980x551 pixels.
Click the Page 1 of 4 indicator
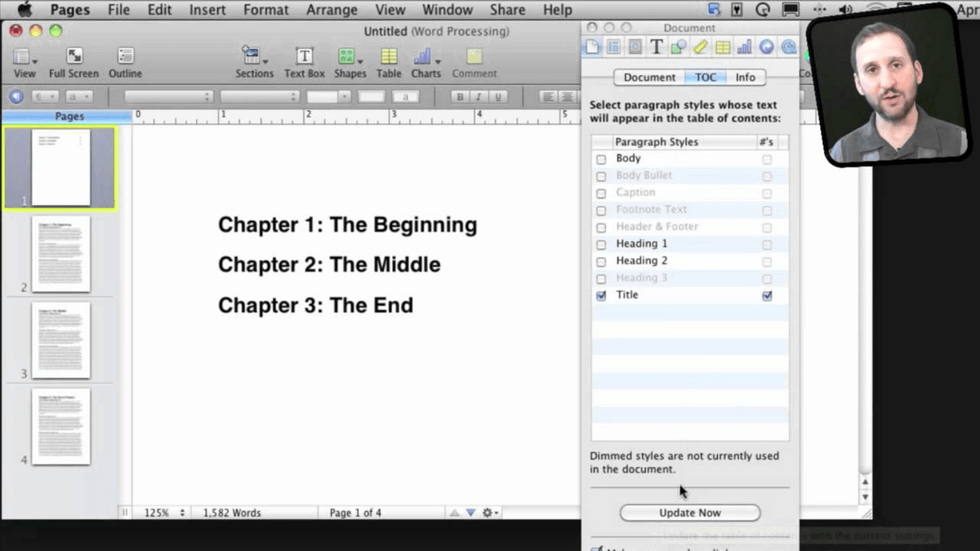click(x=355, y=513)
